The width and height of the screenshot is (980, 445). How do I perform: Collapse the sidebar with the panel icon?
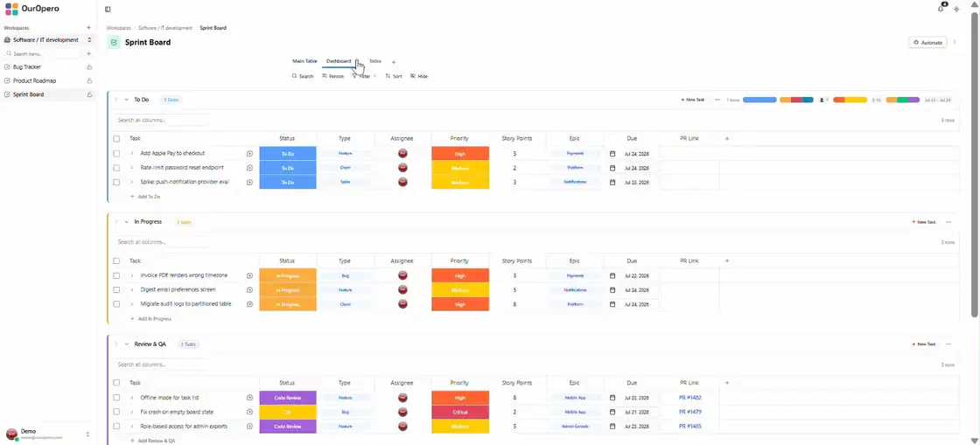108,10
